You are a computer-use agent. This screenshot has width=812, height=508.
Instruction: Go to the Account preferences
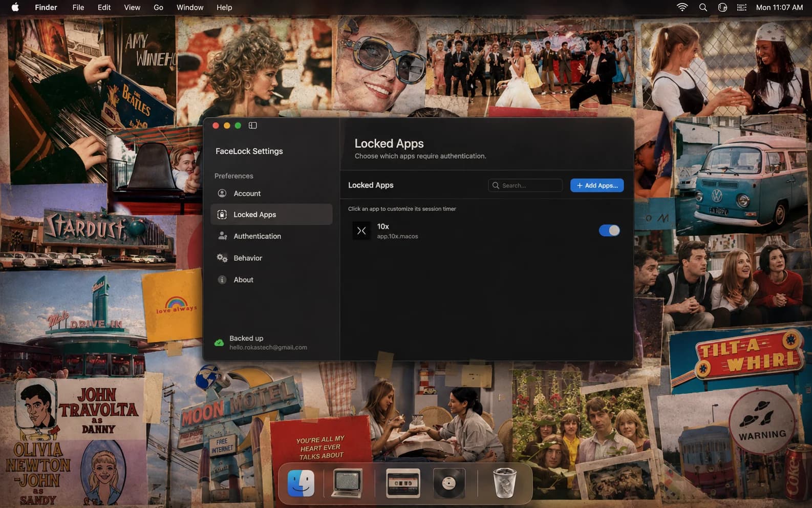[x=271, y=193]
